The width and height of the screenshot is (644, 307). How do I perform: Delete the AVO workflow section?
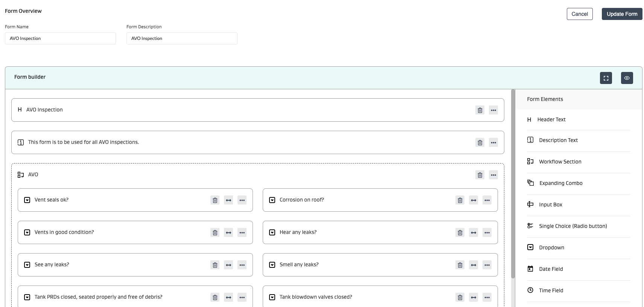pos(480,175)
